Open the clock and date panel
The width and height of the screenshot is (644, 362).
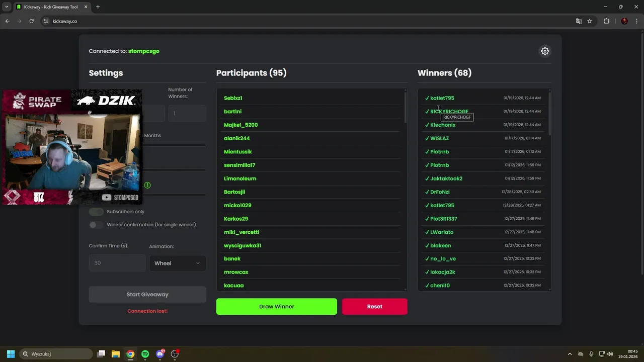(628, 354)
